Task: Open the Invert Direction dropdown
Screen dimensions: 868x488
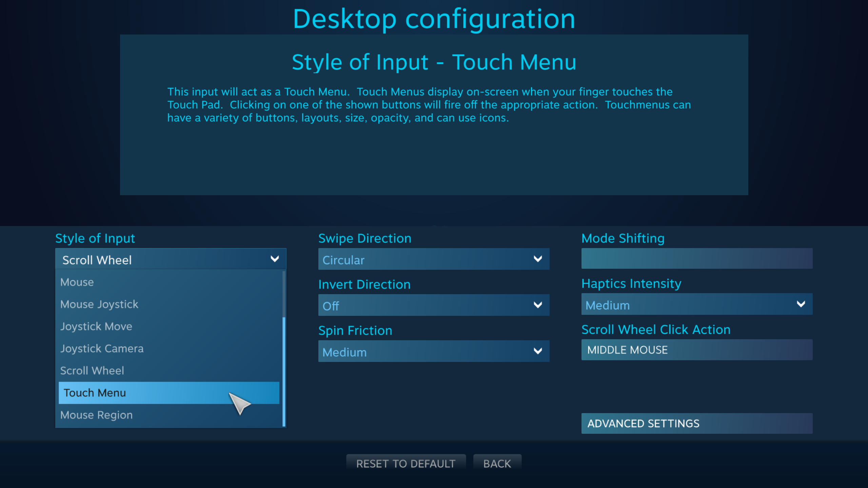Action: (x=434, y=305)
